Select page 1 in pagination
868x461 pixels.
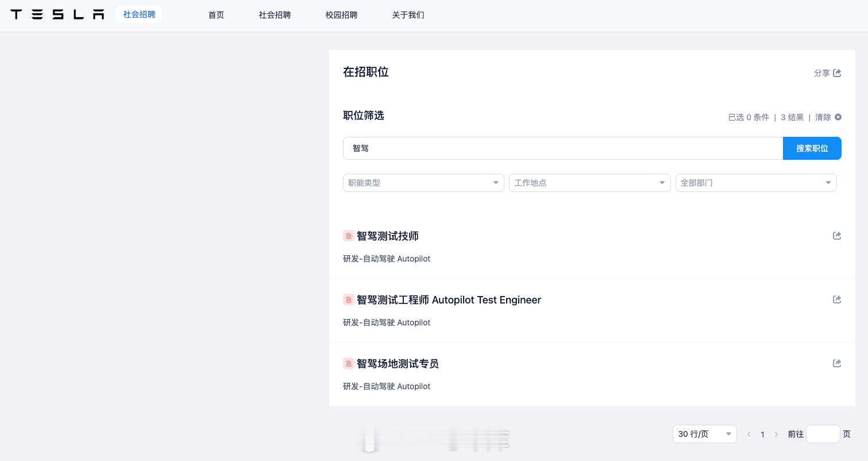tap(762, 435)
